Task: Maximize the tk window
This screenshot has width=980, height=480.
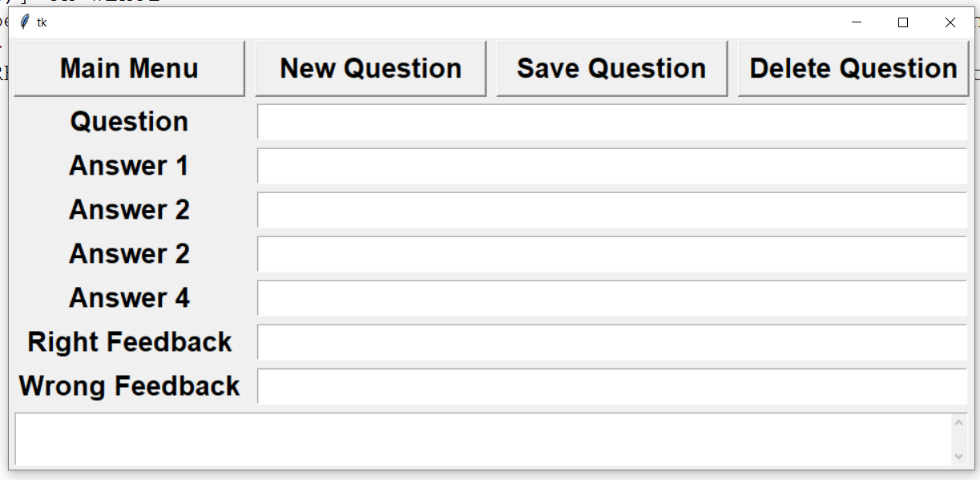Action: (x=903, y=22)
